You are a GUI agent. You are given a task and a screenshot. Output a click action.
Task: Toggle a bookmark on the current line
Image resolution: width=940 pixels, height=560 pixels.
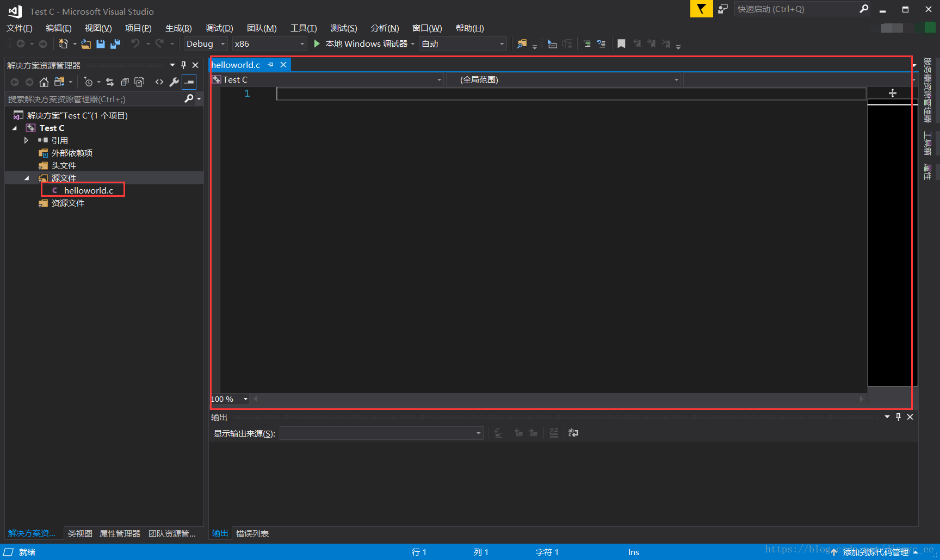(621, 43)
